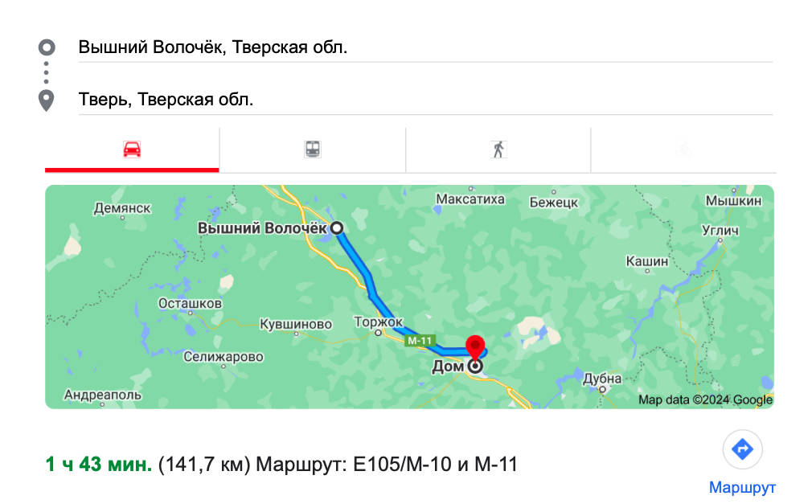Click the Бежецк town label on map
Screen dimensions: 812x504
[x=554, y=203]
